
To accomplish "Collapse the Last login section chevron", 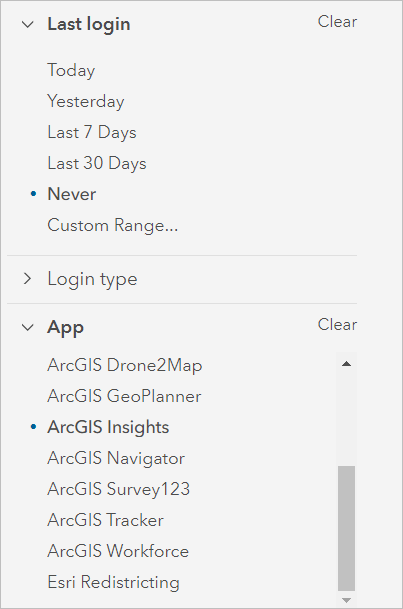I will (28, 25).
